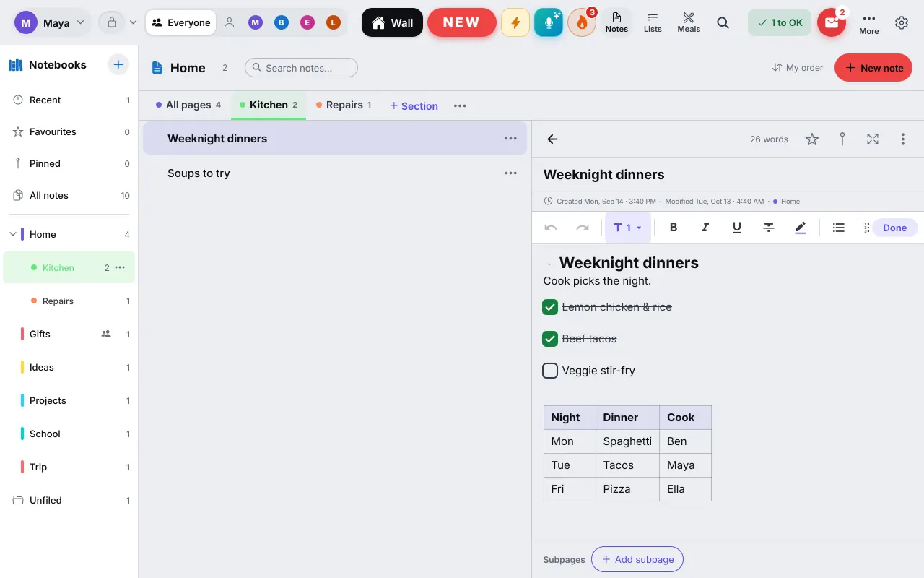Filter by family member M avatar
Image resolution: width=924 pixels, height=578 pixels.
pos(255,22)
